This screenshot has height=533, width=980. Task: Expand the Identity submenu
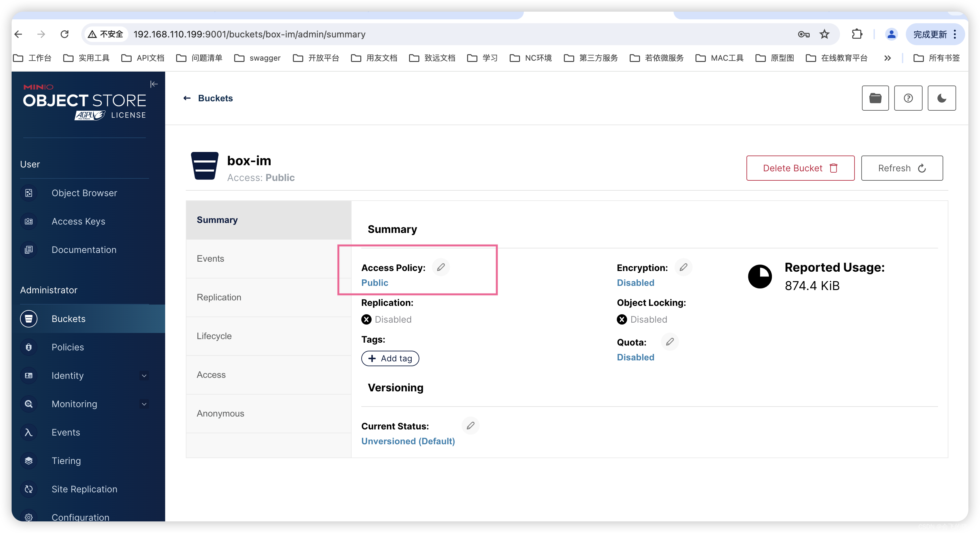[144, 376]
